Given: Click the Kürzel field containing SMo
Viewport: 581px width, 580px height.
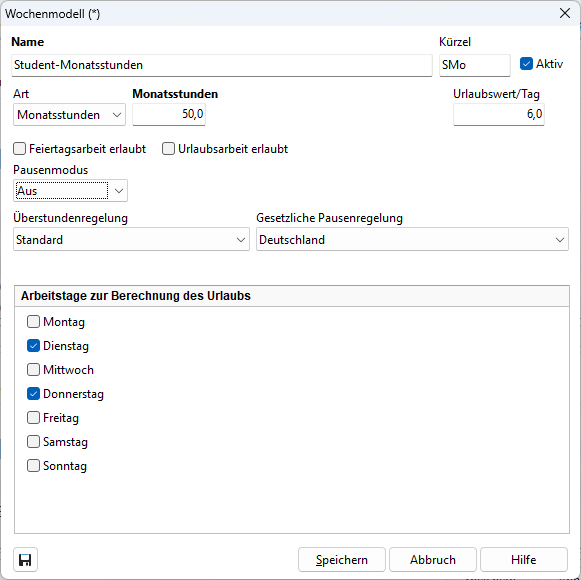Looking at the screenshot, I should coord(475,65).
